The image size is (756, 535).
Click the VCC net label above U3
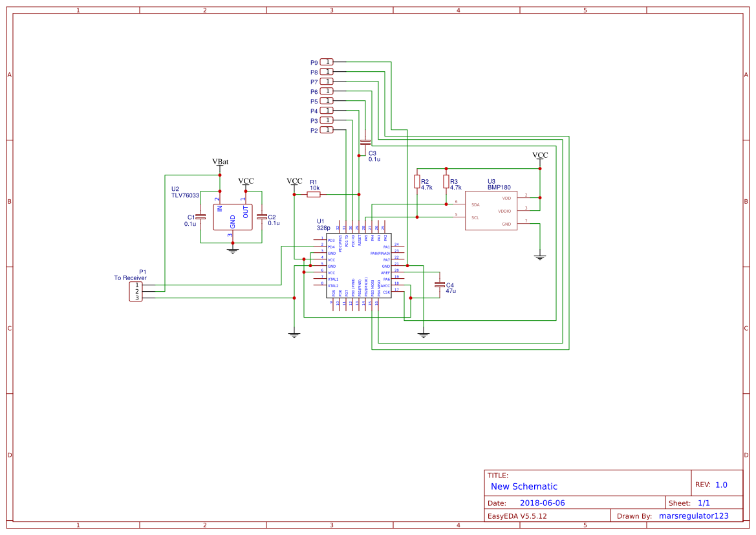click(539, 155)
